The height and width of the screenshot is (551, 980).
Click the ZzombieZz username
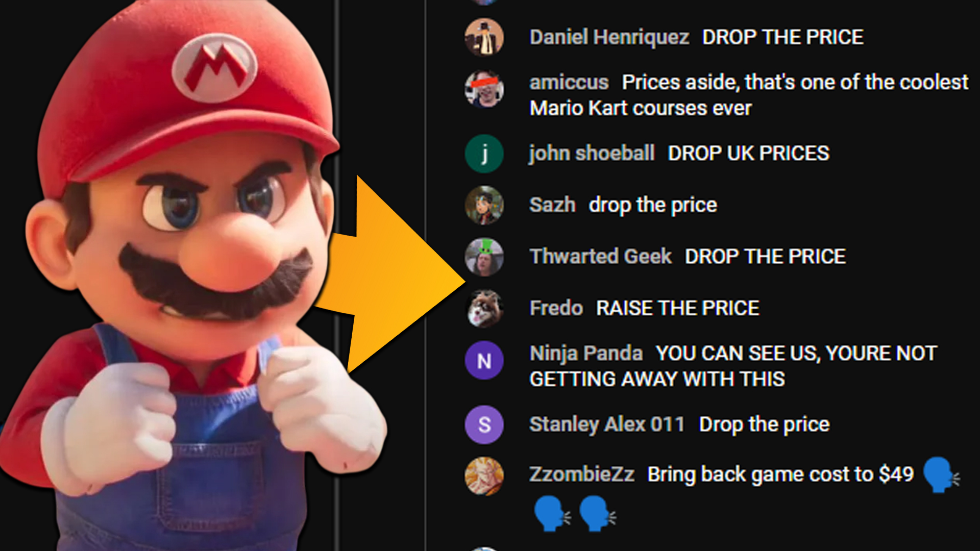(581, 474)
